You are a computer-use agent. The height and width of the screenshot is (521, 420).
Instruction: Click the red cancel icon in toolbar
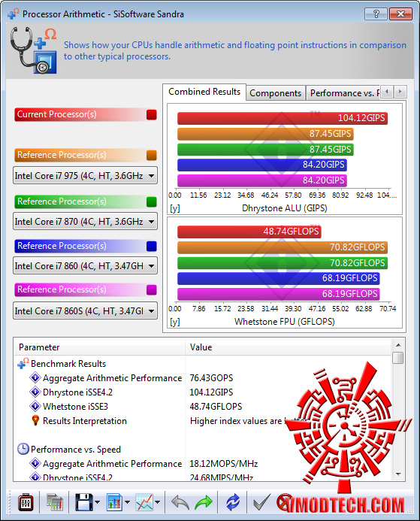285,501
